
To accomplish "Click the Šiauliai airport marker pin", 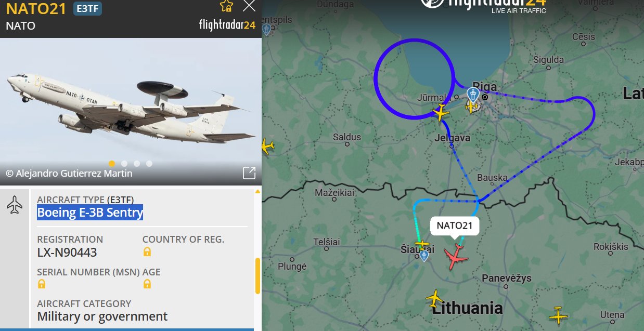I will tap(424, 255).
